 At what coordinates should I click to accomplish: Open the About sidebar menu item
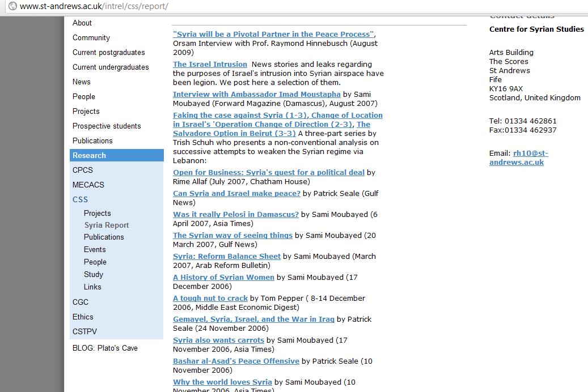pyautogui.click(x=82, y=23)
